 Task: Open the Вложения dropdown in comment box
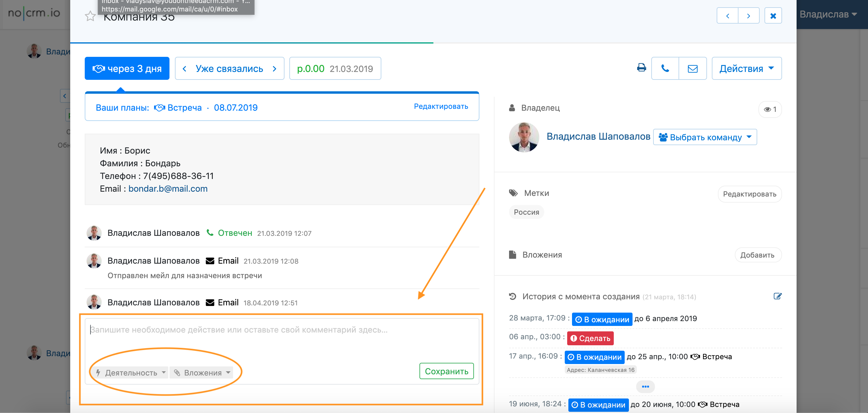202,372
